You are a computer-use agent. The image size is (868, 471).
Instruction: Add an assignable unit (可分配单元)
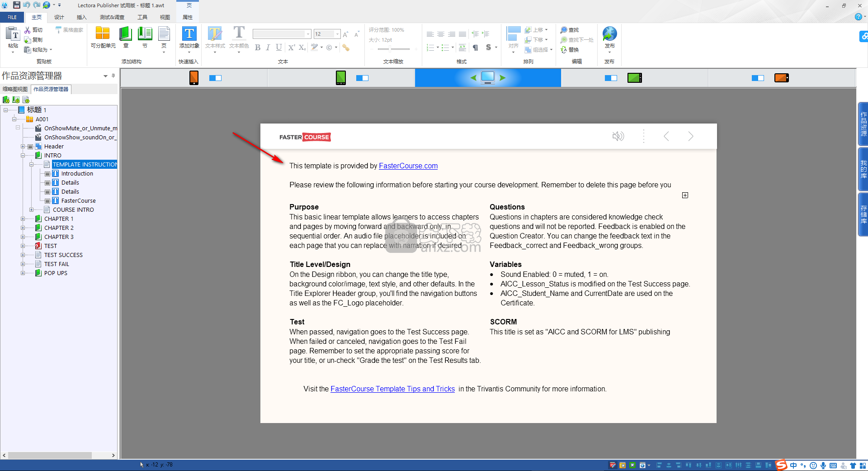[103, 34]
